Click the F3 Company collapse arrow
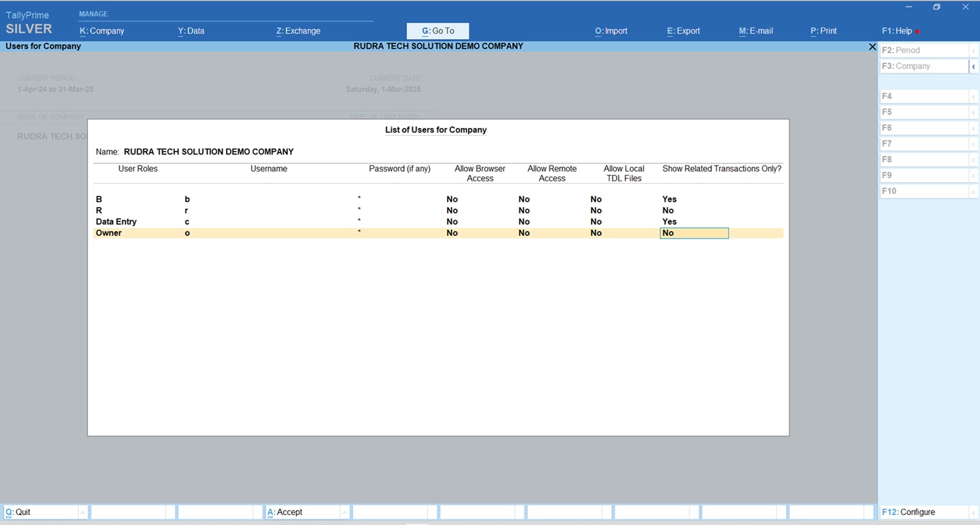The width and height of the screenshot is (980, 525). (x=973, y=66)
